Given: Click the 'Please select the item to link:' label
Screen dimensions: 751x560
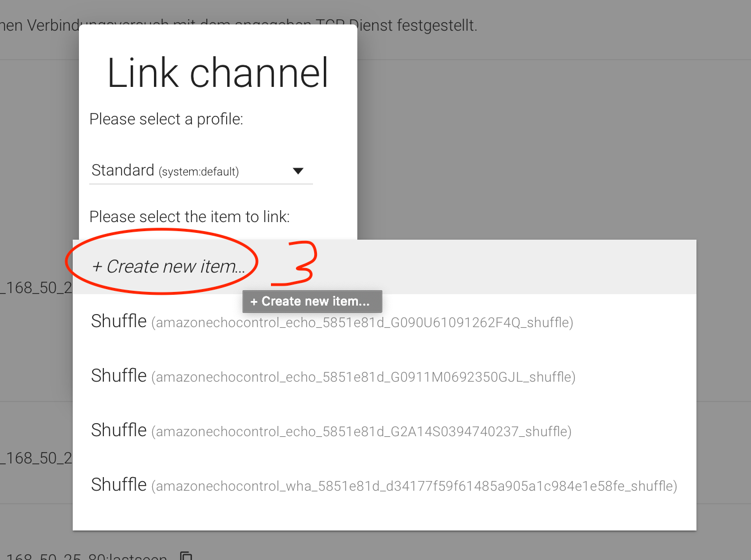Looking at the screenshot, I should (x=189, y=217).
